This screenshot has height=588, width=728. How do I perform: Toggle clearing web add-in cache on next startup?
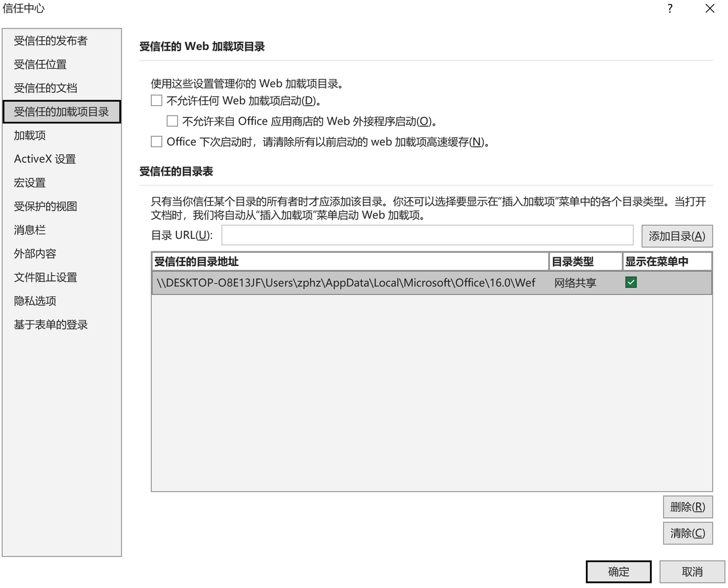point(156,142)
